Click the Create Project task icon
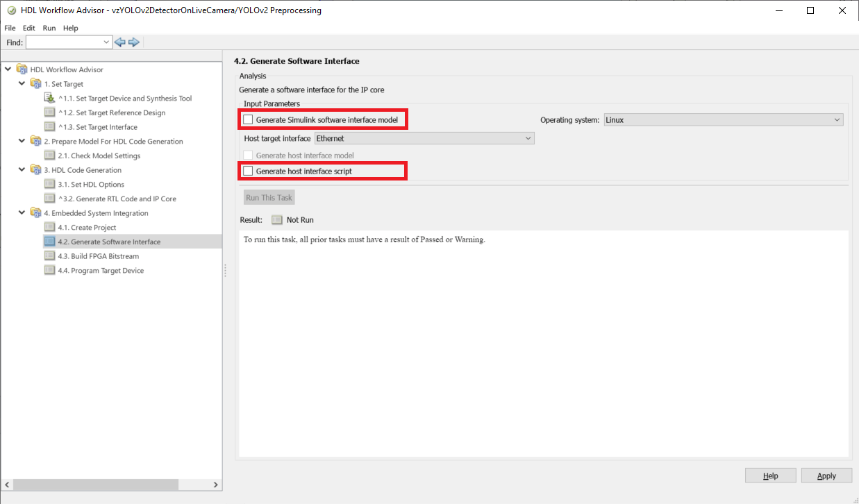 coord(49,227)
